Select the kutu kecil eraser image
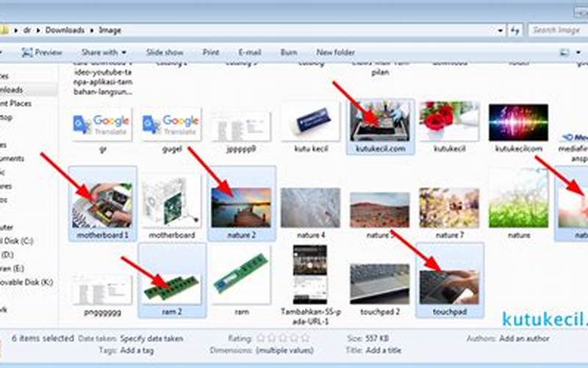The width and height of the screenshot is (588, 368). pyautogui.click(x=310, y=122)
